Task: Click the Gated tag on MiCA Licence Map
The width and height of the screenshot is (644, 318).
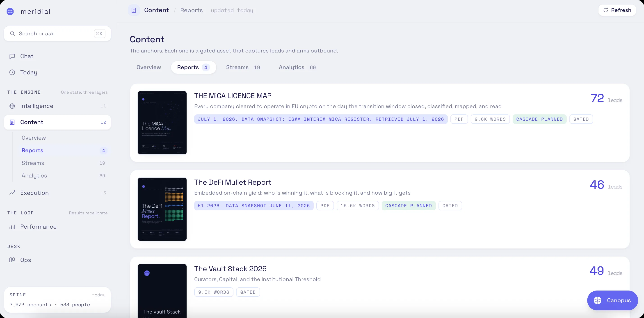Action: 581,119
